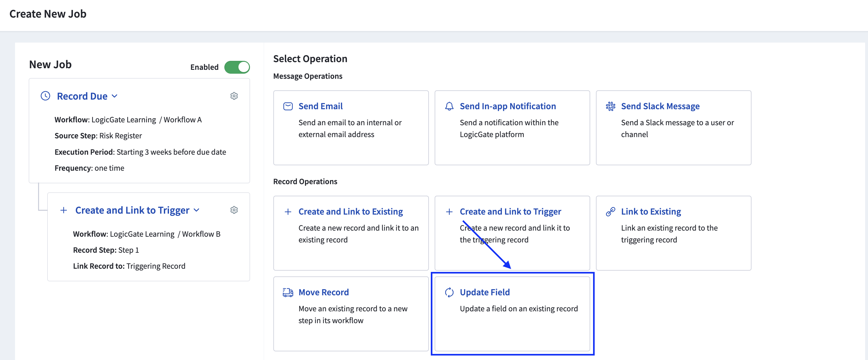This screenshot has height=360, width=868.
Task: Click the bell icon for In-app Notification
Action: pyautogui.click(x=449, y=106)
